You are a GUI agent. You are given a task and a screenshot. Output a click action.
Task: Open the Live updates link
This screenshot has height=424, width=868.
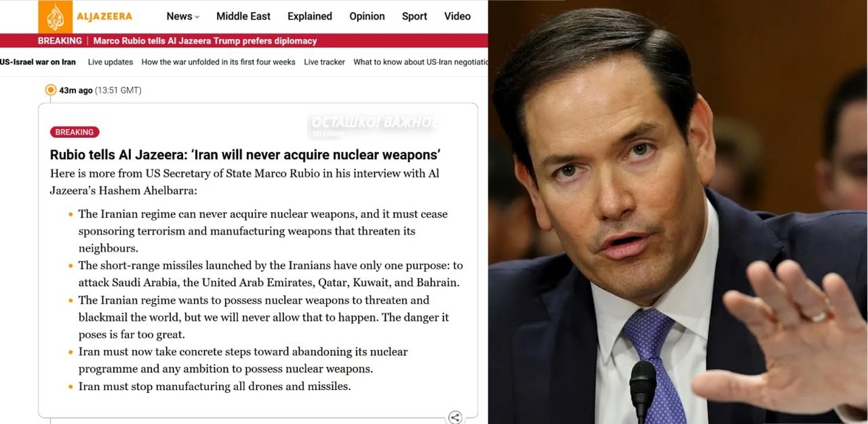pyautogui.click(x=111, y=62)
